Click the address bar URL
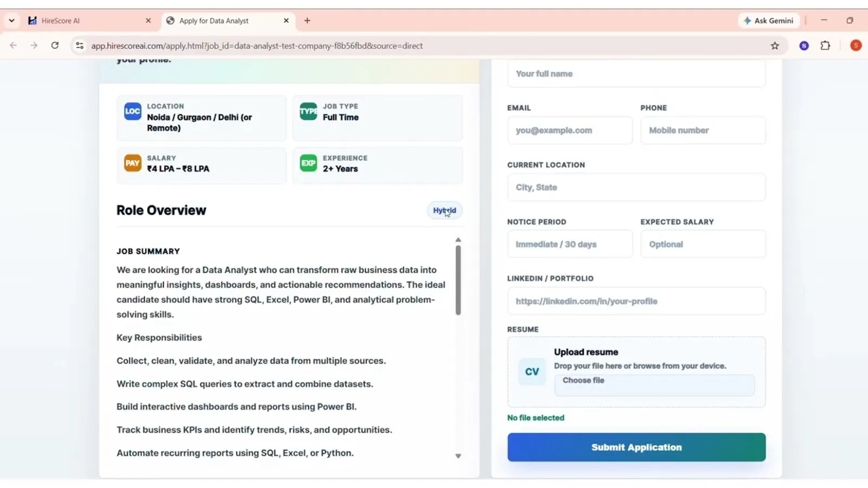The height and width of the screenshot is (488, 868). pos(257,46)
